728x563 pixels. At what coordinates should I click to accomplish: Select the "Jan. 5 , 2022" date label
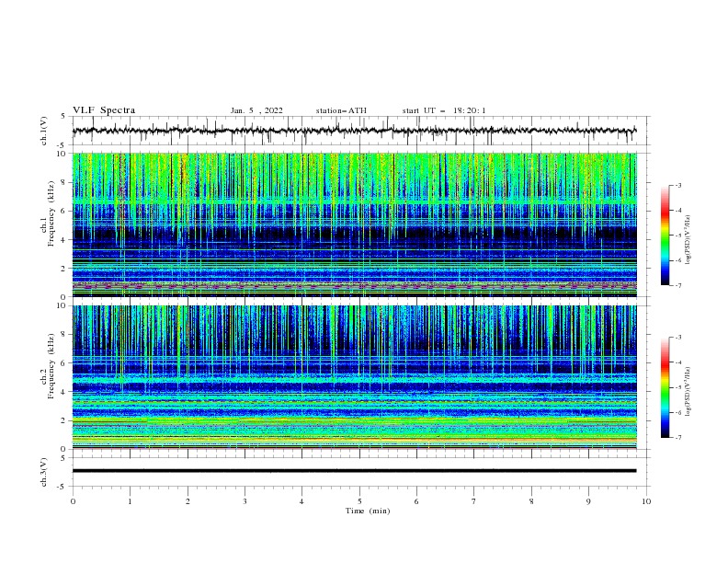click(256, 110)
